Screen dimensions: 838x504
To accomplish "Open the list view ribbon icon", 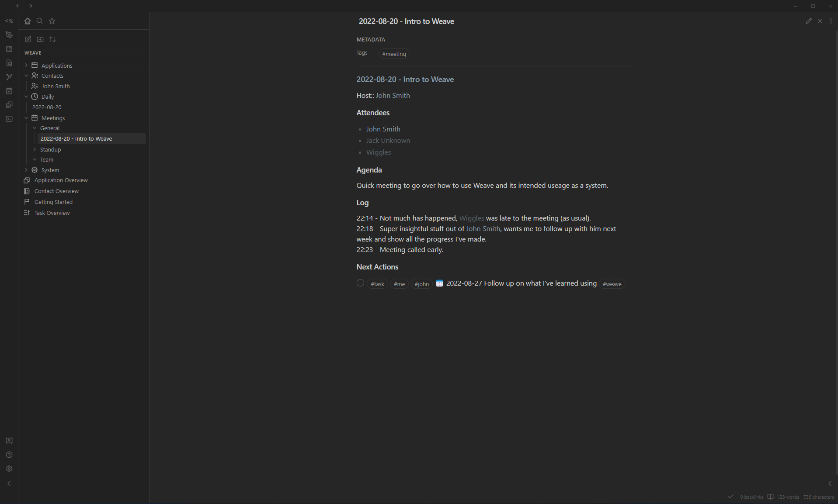I will pos(9,49).
